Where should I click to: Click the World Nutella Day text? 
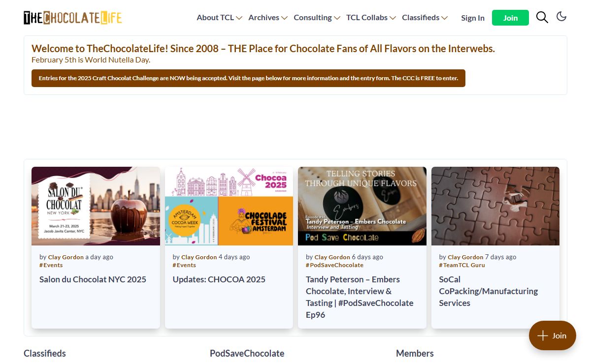tap(91, 60)
